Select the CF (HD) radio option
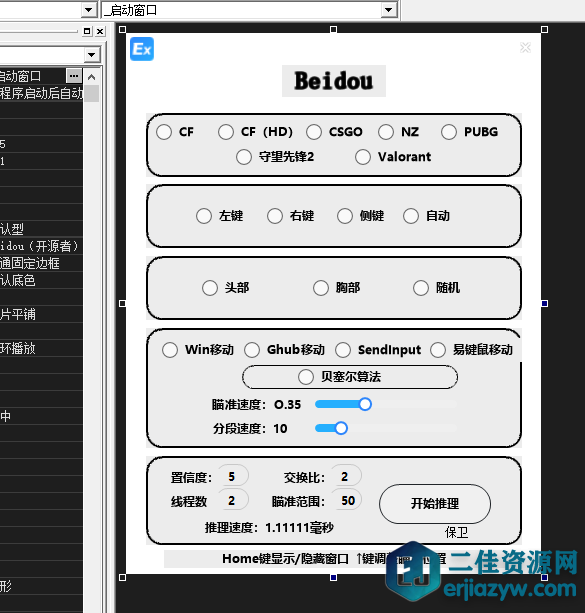 pos(226,132)
